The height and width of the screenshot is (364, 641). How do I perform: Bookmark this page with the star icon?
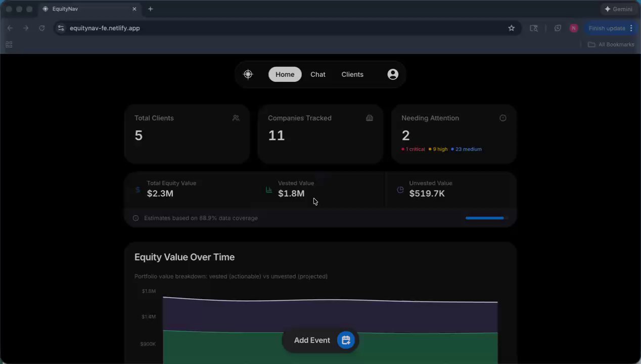[511, 28]
